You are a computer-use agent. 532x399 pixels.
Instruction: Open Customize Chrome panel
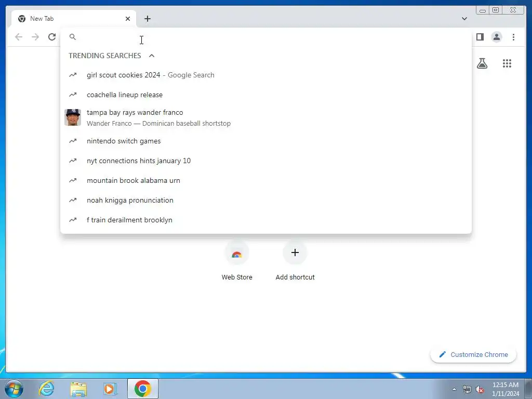point(473,354)
